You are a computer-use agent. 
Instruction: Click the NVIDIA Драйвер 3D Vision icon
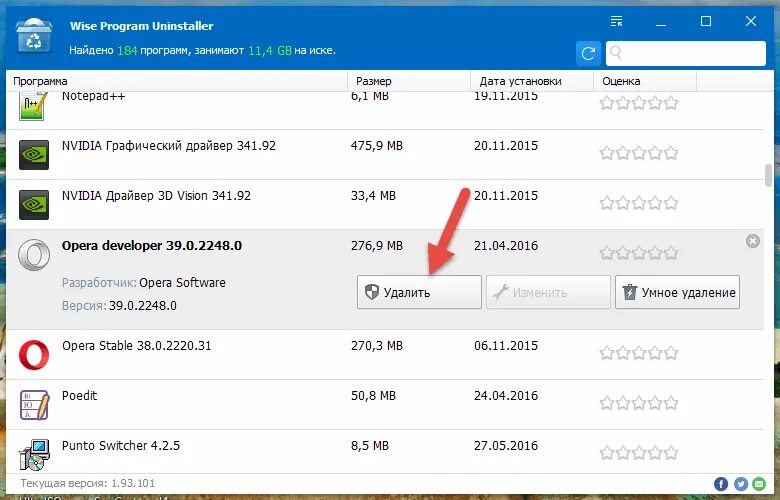tap(34, 204)
